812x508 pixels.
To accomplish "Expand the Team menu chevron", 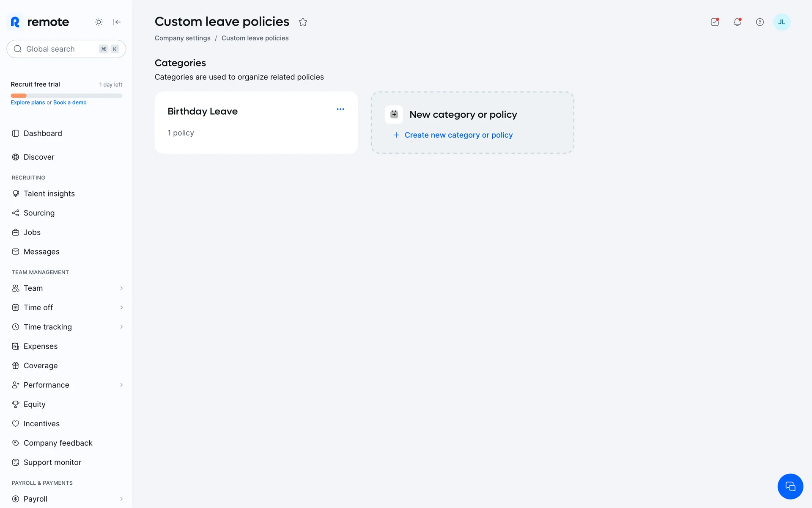I will [121, 288].
